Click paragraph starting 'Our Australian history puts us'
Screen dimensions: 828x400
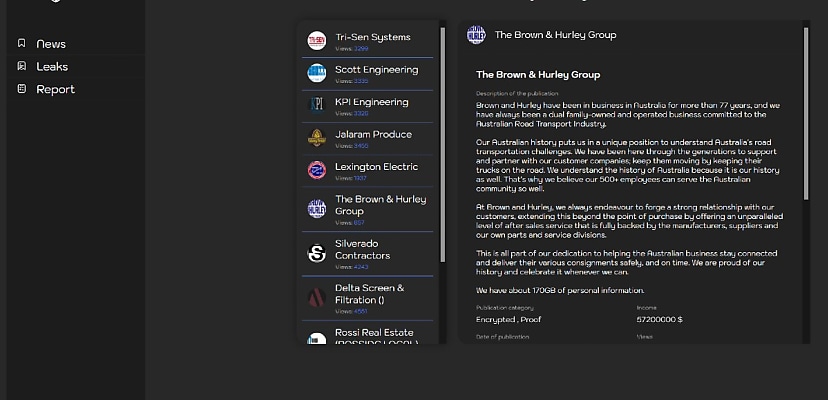[627, 166]
